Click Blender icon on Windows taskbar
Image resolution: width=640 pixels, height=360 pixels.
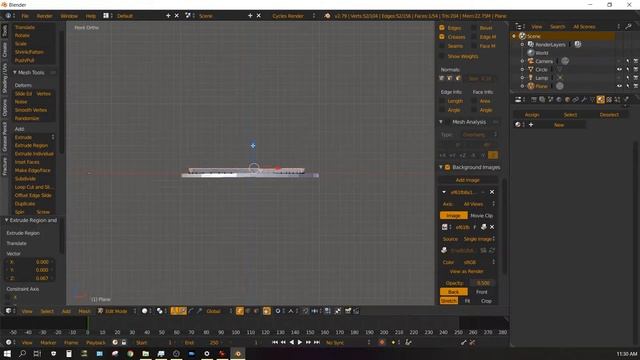tap(238, 353)
